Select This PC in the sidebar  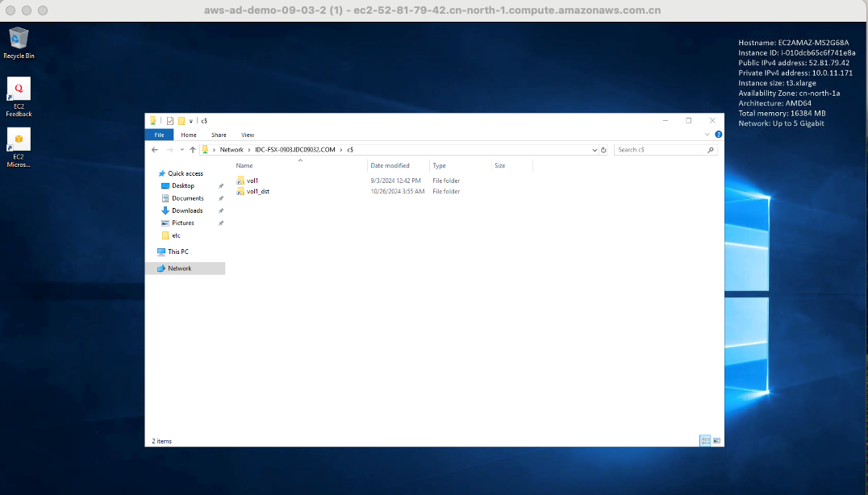point(177,251)
